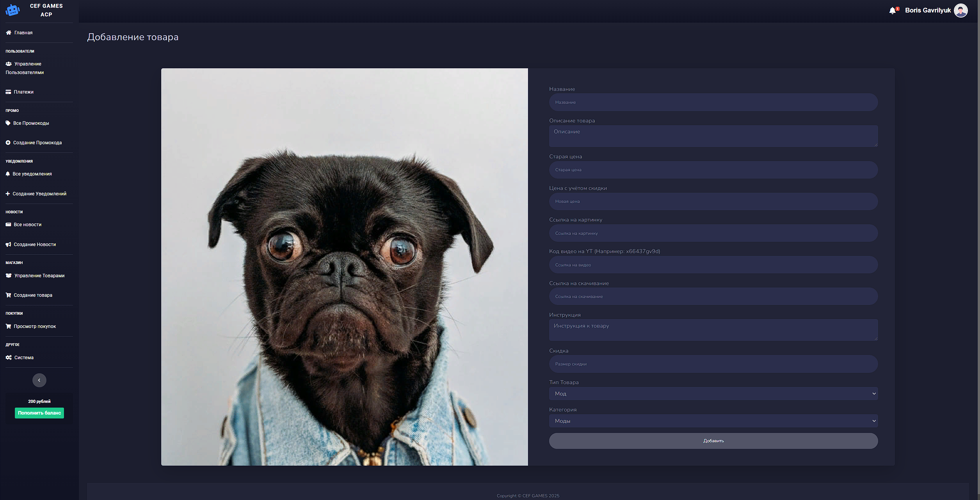980x500 pixels.
Task: Click the gears icon for Система
Action: [9, 358]
